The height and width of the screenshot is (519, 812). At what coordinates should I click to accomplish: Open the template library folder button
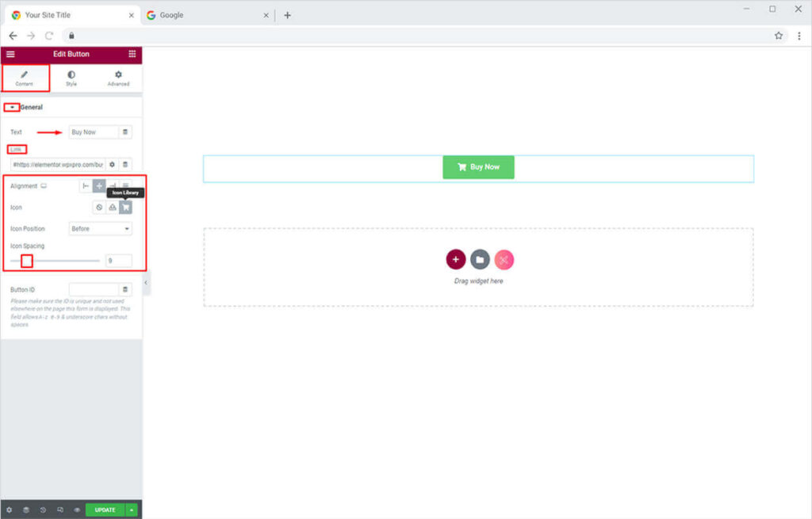click(480, 260)
